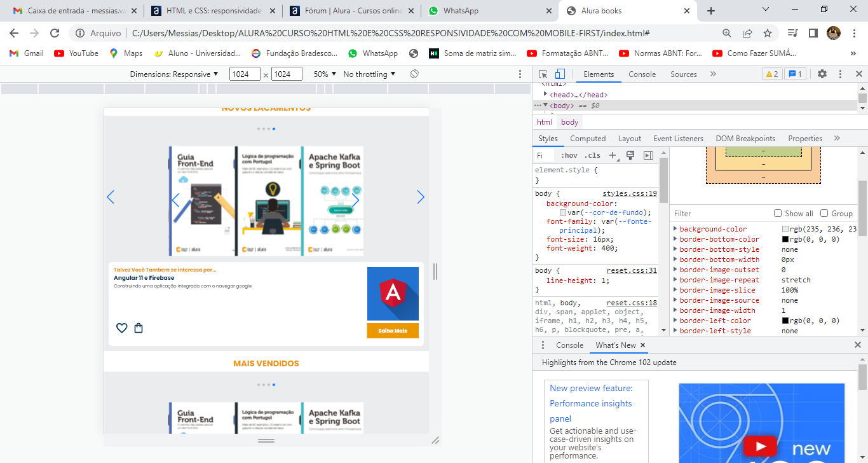Viewport: 868px width, 463px height.
Task: Open the Dimensions: Responsive dropdown
Action: pos(174,74)
